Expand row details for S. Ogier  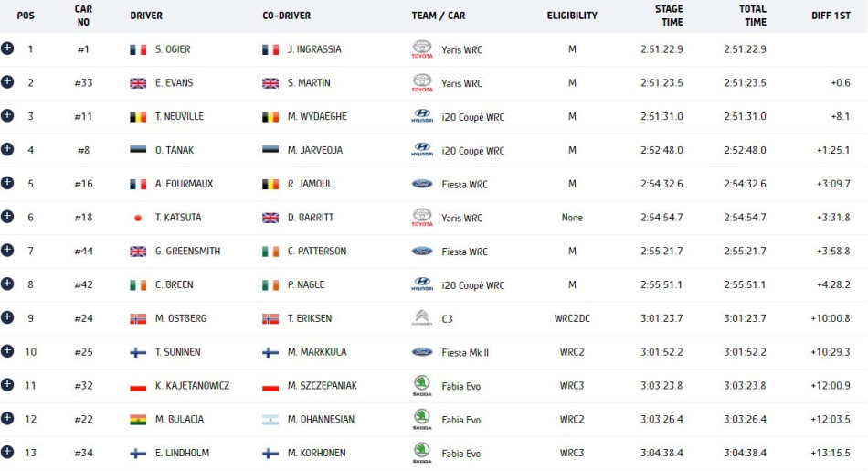coord(8,48)
